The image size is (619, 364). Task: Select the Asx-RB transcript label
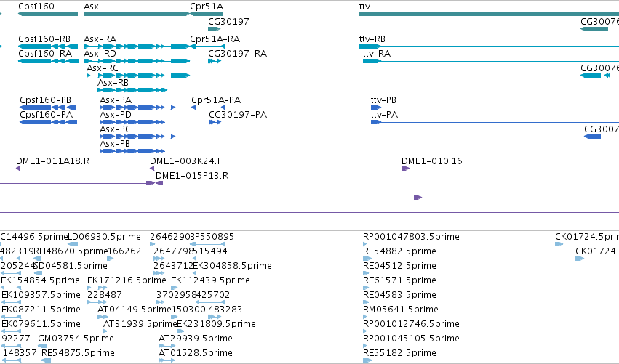tap(113, 83)
